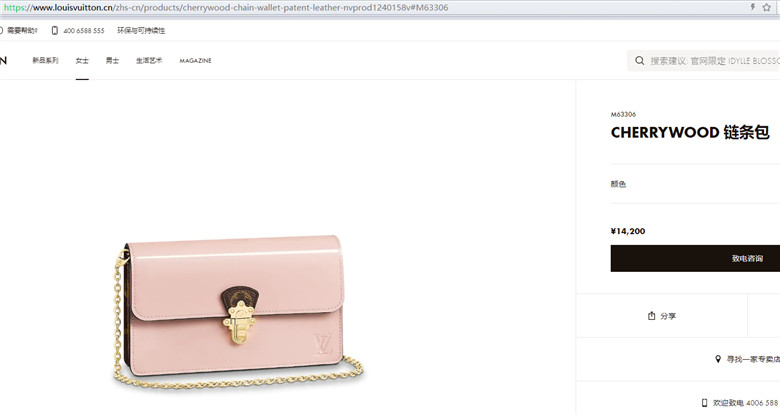
Task: Click the 400 6588 555 phone number
Action: pos(84,31)
